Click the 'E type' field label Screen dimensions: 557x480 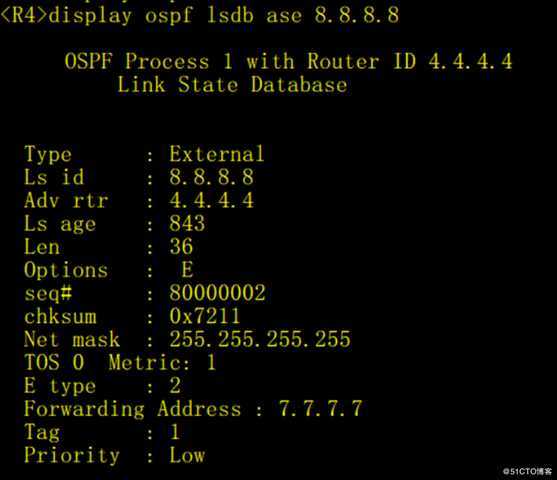tap(60, 386)
